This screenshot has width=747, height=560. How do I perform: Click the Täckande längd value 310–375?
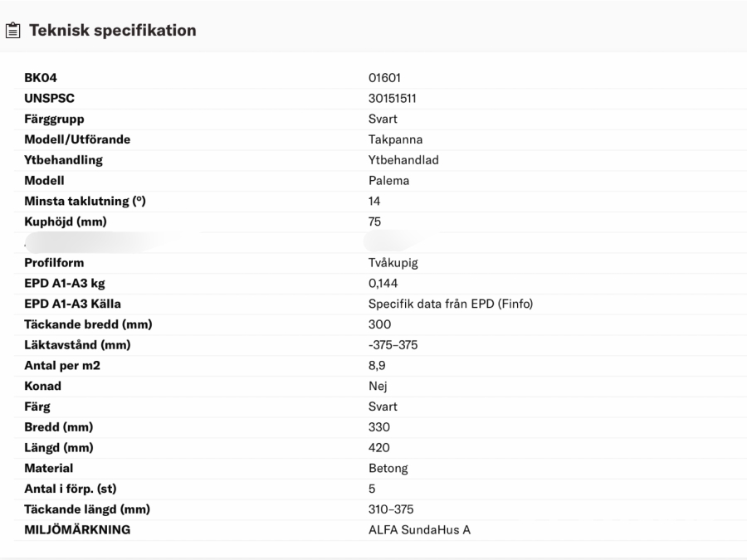pyautogui.click(x=390, y=509)
